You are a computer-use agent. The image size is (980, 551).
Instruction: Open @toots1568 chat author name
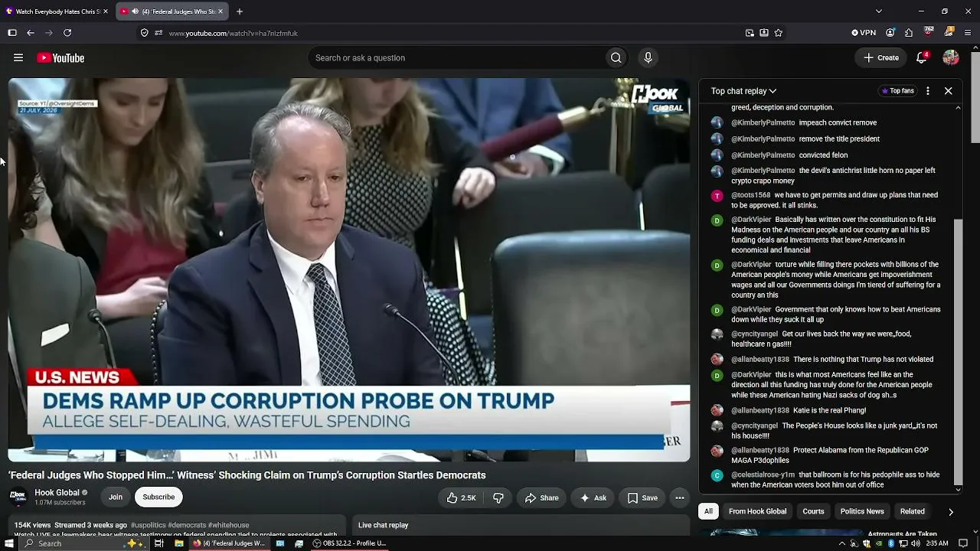pyautogui.click(x=750, y=195)
